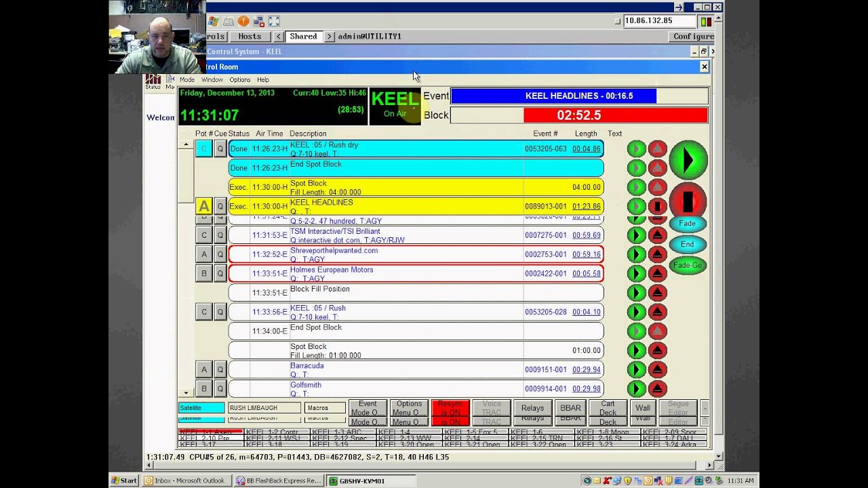The image size is (868, 488).
Task: Click the Hosts tab button
Action: 250,37
